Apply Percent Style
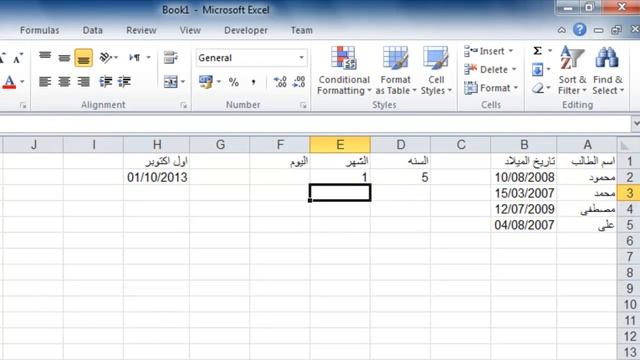Viewport: 640px width, 360px height. tap(233, 82)
